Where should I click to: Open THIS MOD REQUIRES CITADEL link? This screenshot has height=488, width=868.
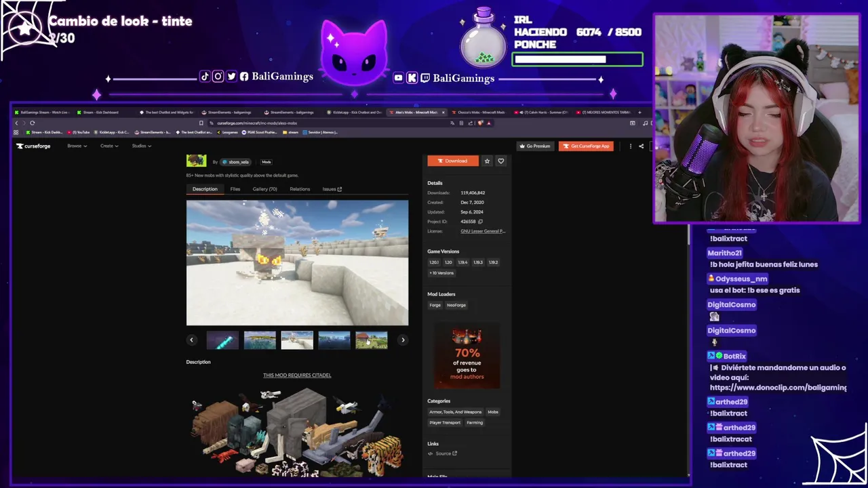[297, 375]
